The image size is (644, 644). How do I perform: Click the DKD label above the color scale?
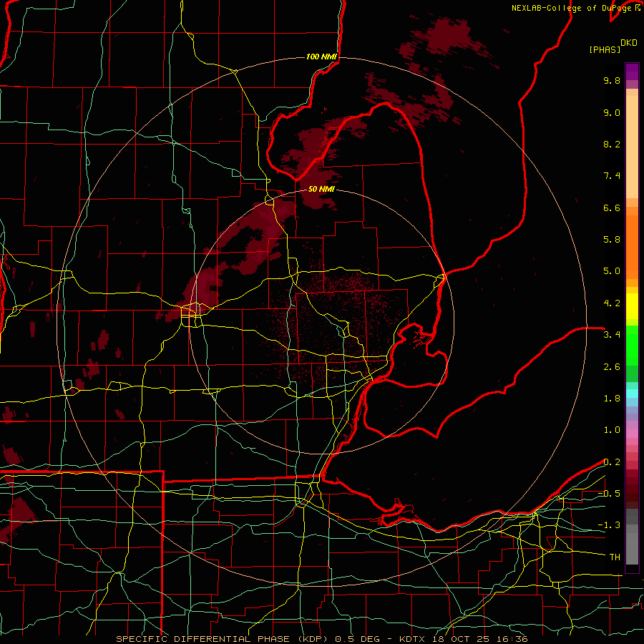pyautogui.click(x=629, y=43)
